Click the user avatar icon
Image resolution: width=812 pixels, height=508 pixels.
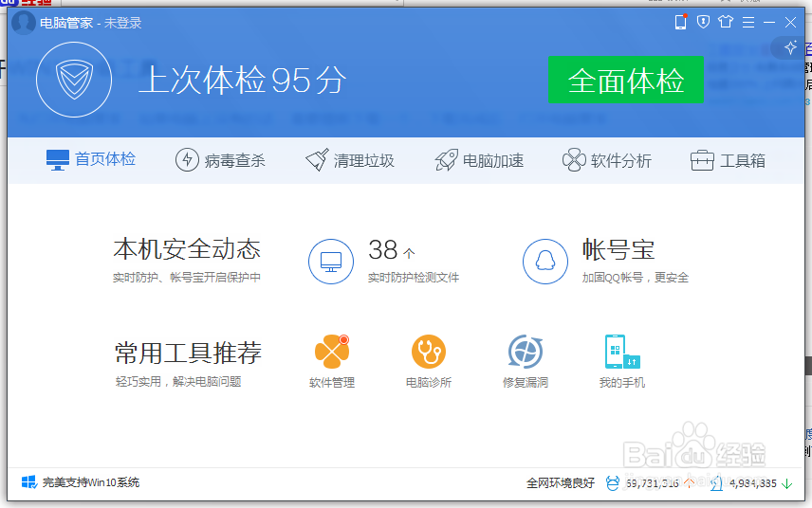pyautogui.click(x=24, y=23)
